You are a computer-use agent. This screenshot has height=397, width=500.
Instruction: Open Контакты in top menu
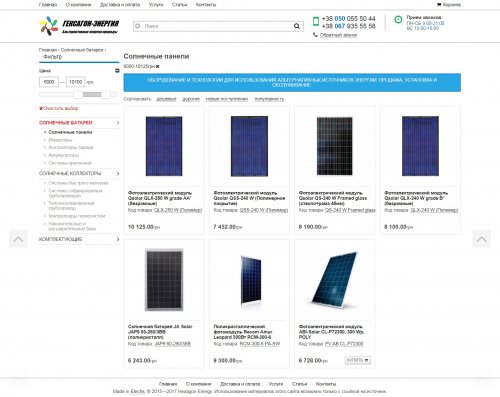coord(206,5)
